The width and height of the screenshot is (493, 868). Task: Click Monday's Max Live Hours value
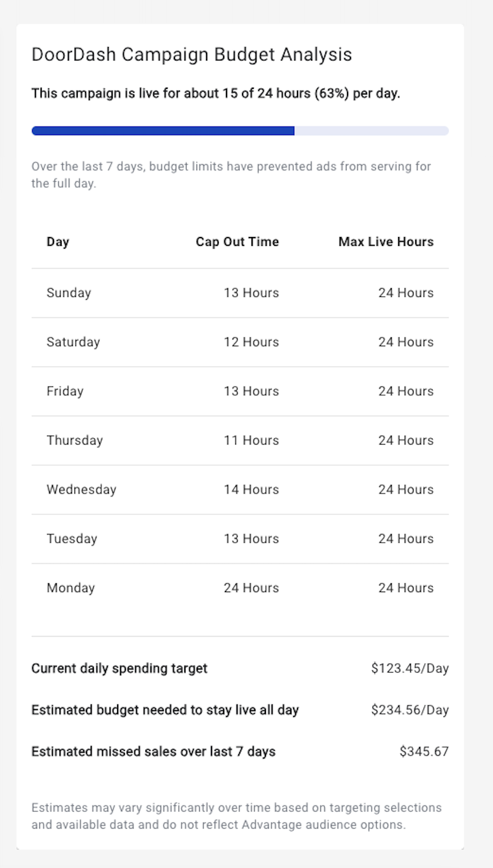(406, 588)
